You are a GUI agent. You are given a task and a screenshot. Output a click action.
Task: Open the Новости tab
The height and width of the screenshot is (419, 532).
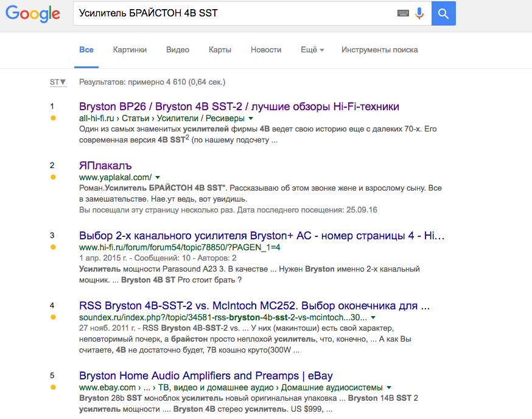266,50
